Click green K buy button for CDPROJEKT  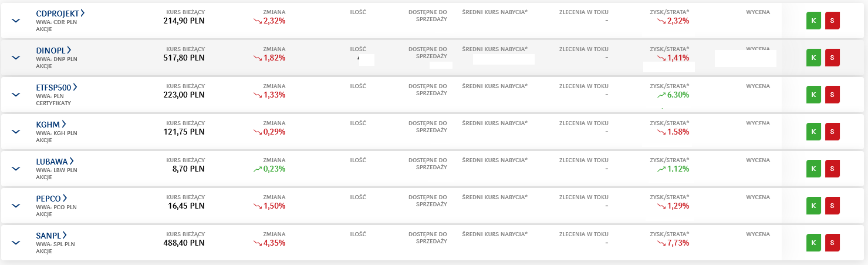coord(813,21)
